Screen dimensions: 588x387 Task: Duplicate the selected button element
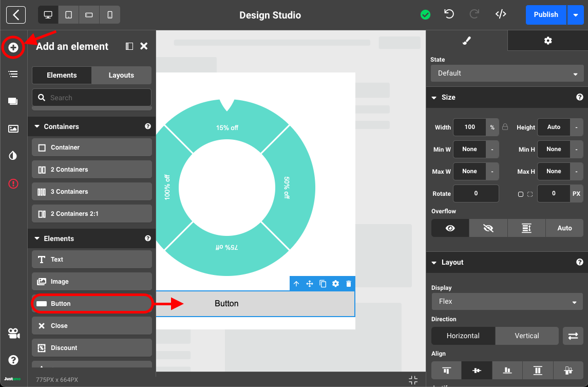pyautogui.click(x=323, y=284)
